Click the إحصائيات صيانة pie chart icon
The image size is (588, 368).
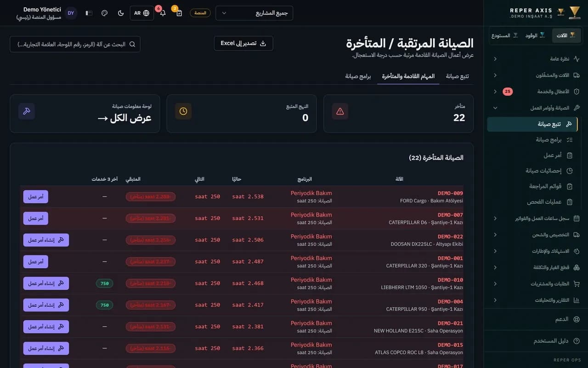pos(570,171)
